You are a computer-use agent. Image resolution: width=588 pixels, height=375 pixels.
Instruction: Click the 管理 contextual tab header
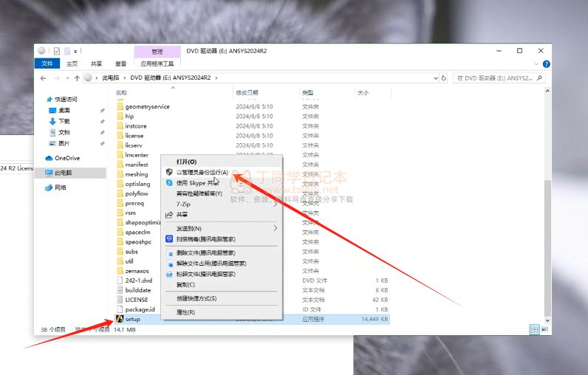157,52
